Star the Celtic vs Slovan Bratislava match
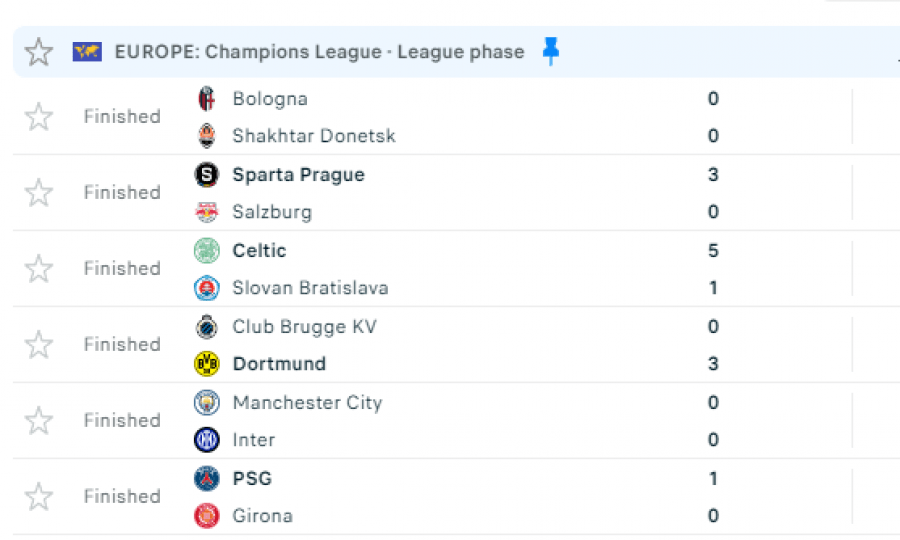Image resolution: width=900 pixels, height=540 pixels. pyautogui.click(x=39, y=269)
